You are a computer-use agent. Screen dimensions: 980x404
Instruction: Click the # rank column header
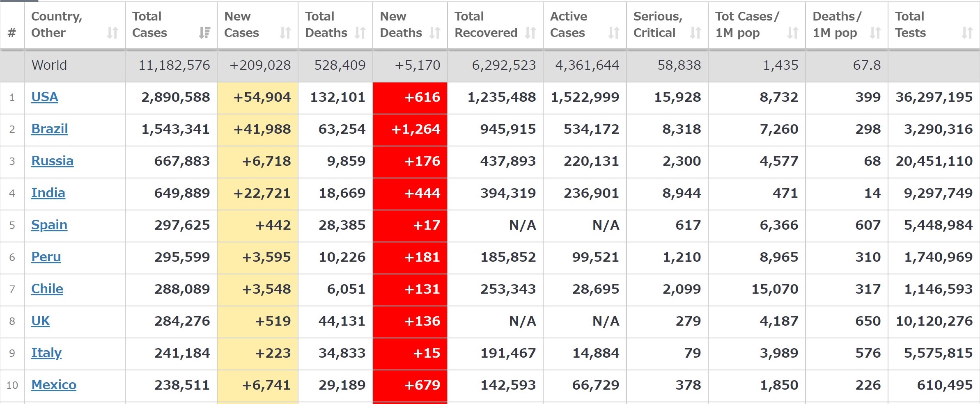tap(12, 33)
